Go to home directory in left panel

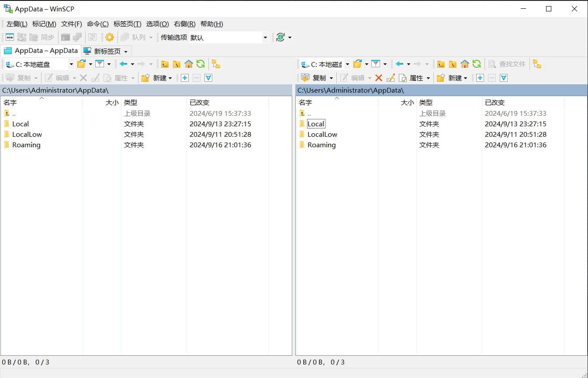point(189,64)
